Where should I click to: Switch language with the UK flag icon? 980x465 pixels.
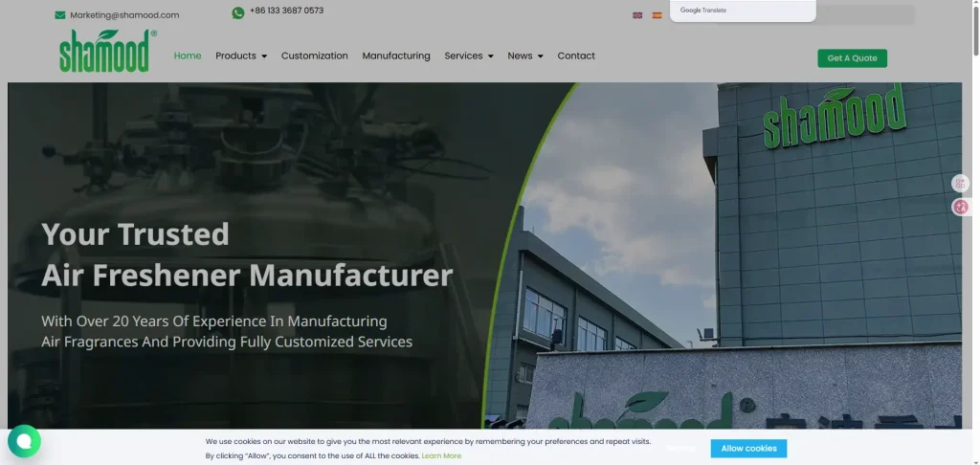pyautogui.click(x=637, y=15)
